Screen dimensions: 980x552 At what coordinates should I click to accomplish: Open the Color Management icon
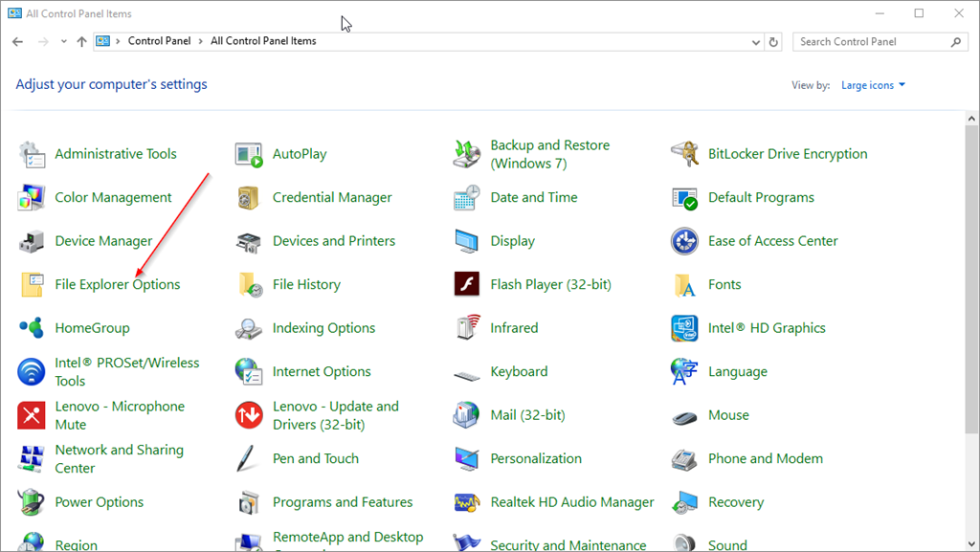coord(32,198)
